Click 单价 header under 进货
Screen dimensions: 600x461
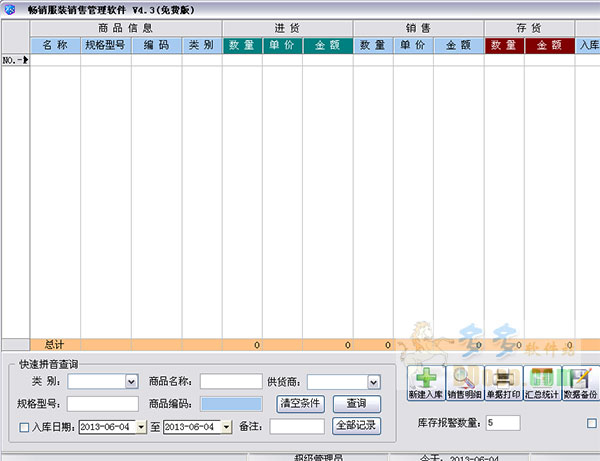[282, 45]
